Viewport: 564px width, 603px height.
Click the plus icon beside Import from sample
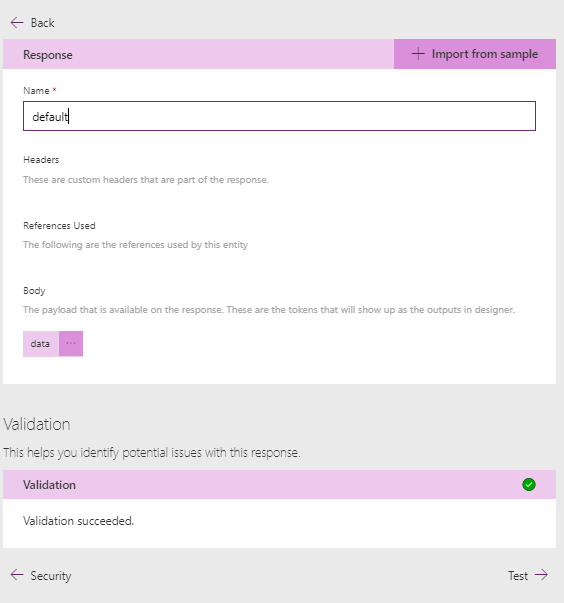click(x=418, y=54)
